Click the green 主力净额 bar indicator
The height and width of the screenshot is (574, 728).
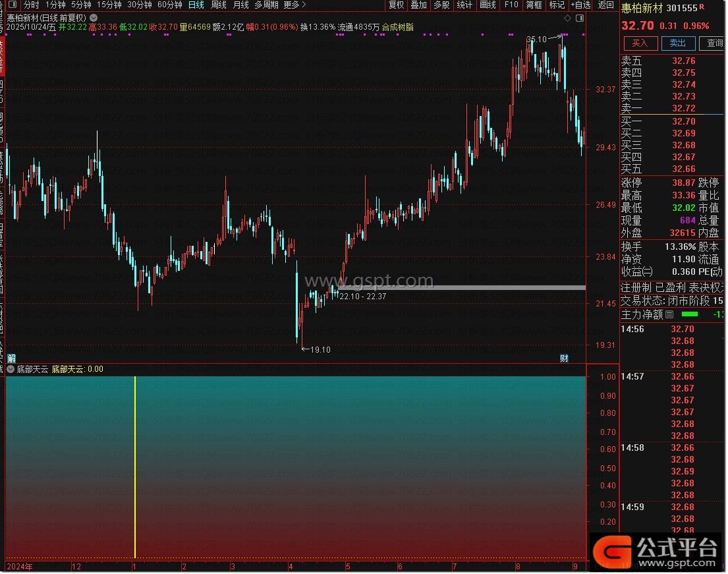[x=688, y=313]
